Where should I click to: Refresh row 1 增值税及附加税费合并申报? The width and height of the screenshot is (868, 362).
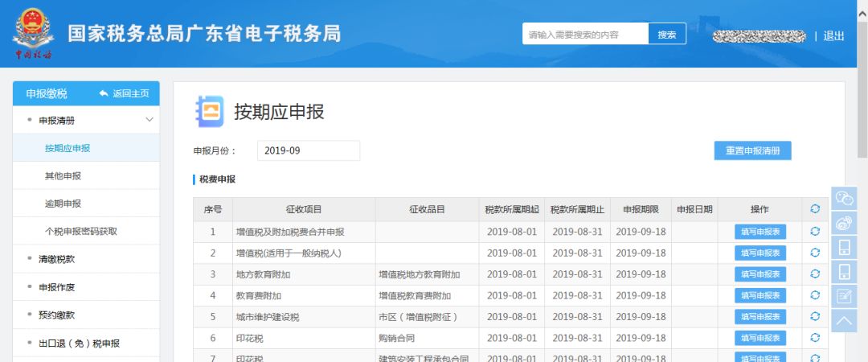pyautogui.click(x=815, y=232)
